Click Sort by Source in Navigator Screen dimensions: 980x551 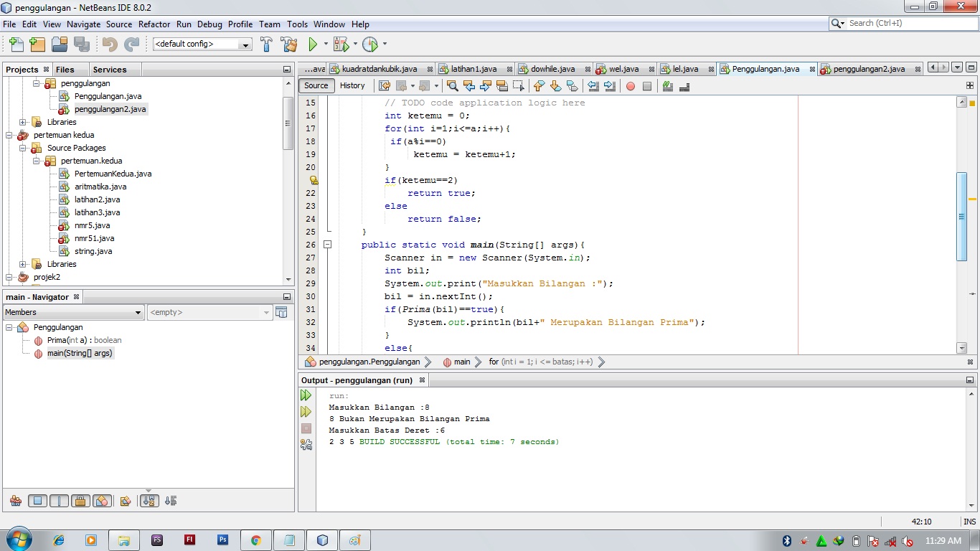tap(171, 501)
